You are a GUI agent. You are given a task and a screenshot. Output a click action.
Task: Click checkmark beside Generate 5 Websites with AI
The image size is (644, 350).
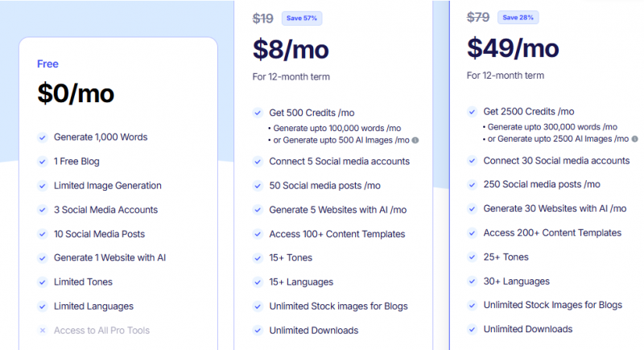[258, 210]
